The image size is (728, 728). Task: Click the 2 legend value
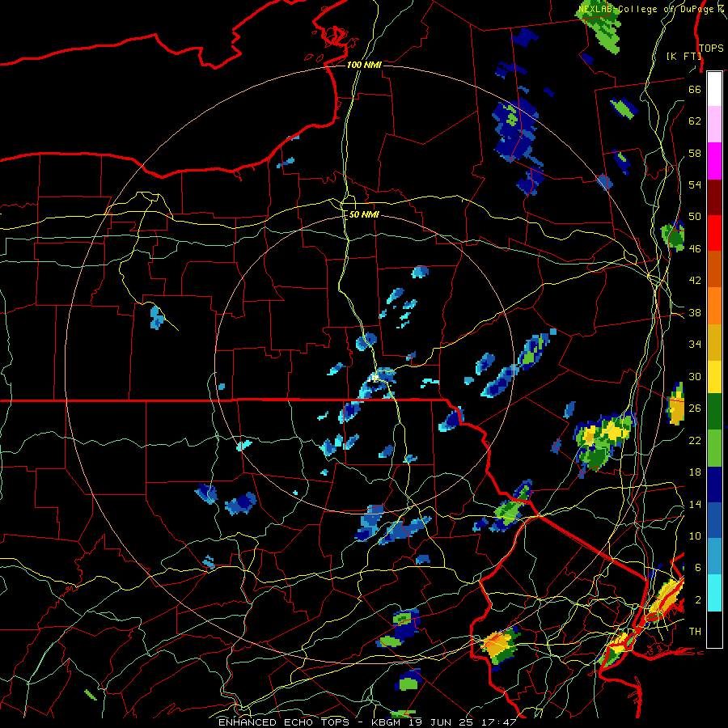tap(697, 600)
